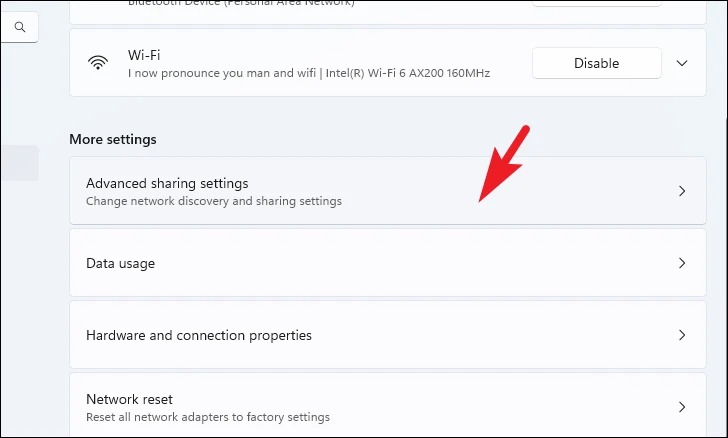This screenshot has height=438, width=728.
Task: Click the More settings section heading
Action: [x=113, y=139]
